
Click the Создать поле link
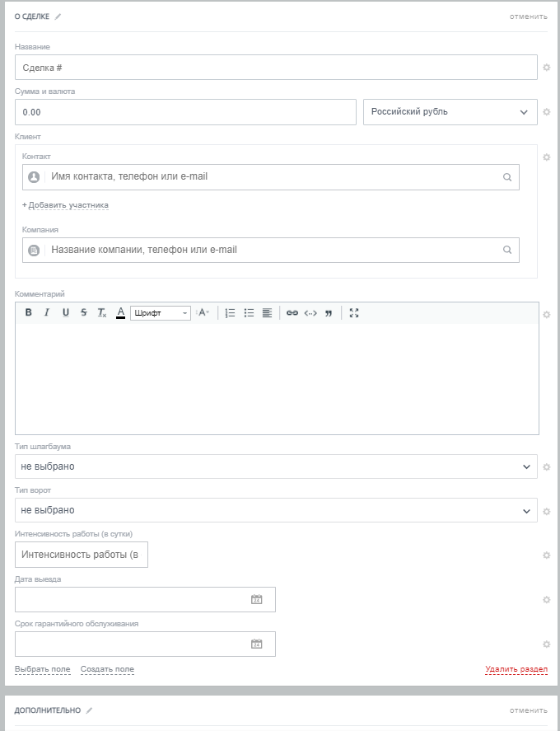pyautogui.click(x=107, y=669)
